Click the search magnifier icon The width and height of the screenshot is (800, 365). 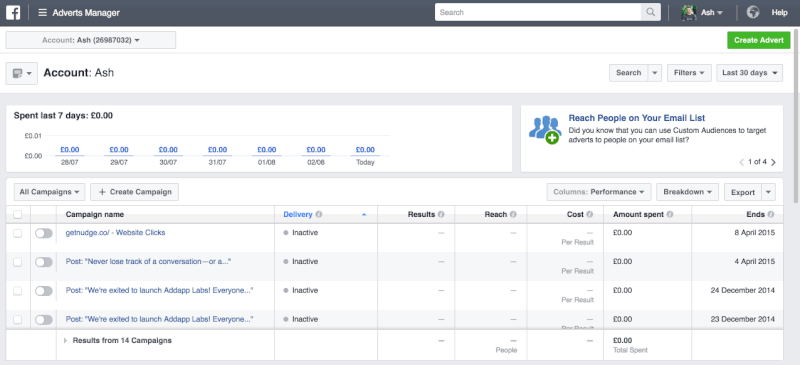point(651,13)
